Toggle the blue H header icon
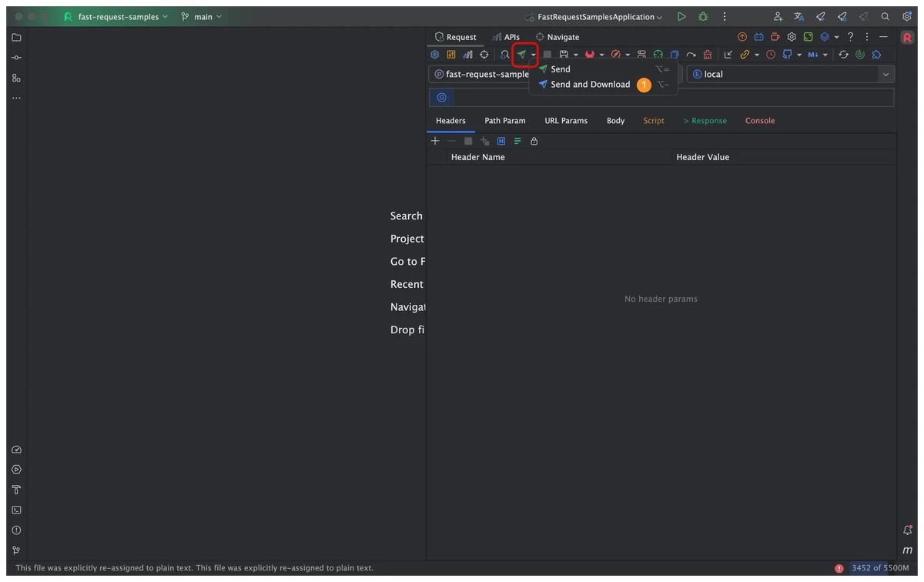The width and height of the screenshot is (924, 582). click(x=500, y=141)
